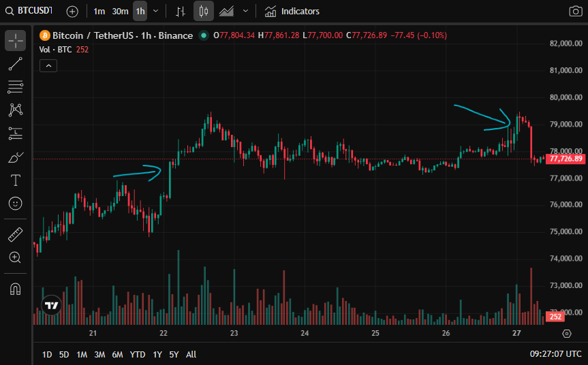Open the Indicators menu
Viewport: 588px width, 365px height.
pyautogui.click(x=292, y=12)
